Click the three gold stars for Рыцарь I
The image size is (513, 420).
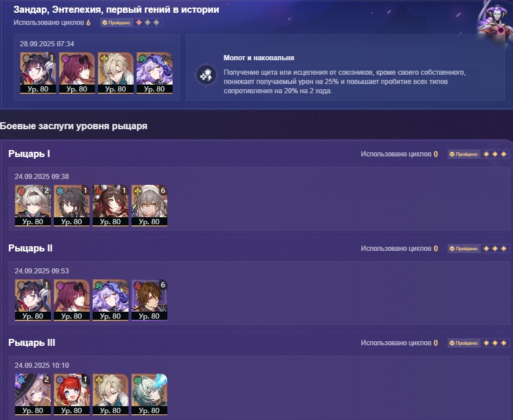[495, 154]
